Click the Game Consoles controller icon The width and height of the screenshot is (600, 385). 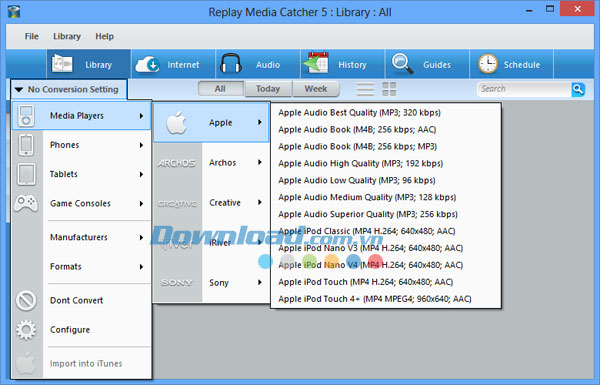click(26, 203)
